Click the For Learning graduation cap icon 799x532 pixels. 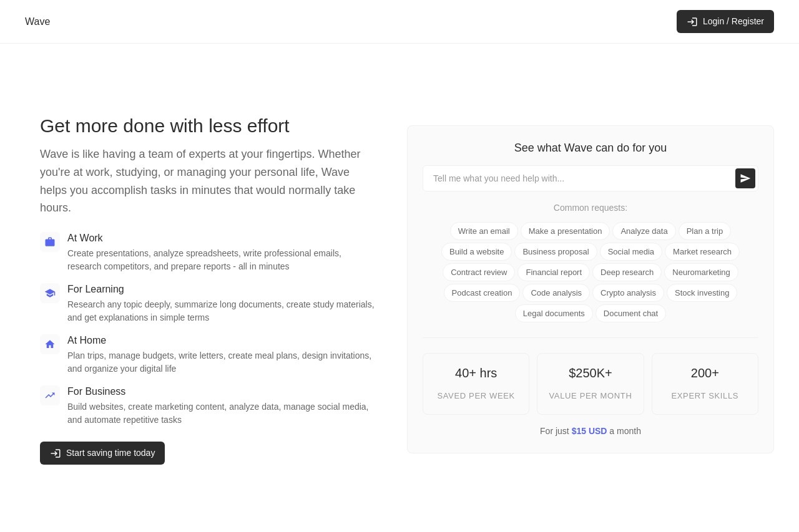pyautogui.click(x=50, y=293)
